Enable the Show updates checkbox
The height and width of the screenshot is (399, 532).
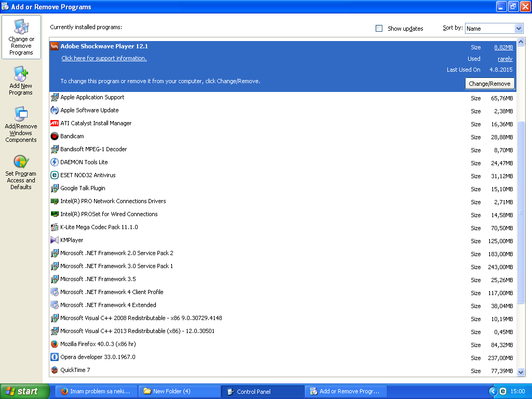tap(379, 29)
